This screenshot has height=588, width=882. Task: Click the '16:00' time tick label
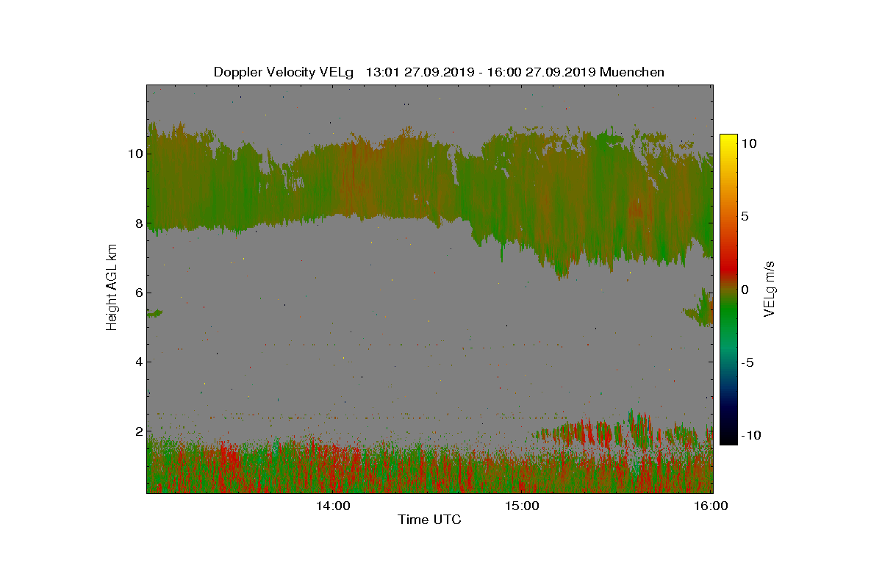pos(711,506)
